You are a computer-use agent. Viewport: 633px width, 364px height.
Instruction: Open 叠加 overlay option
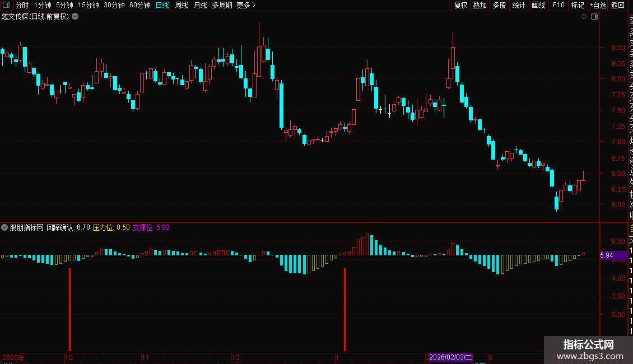pyautogui.click(x=480, y=5)
